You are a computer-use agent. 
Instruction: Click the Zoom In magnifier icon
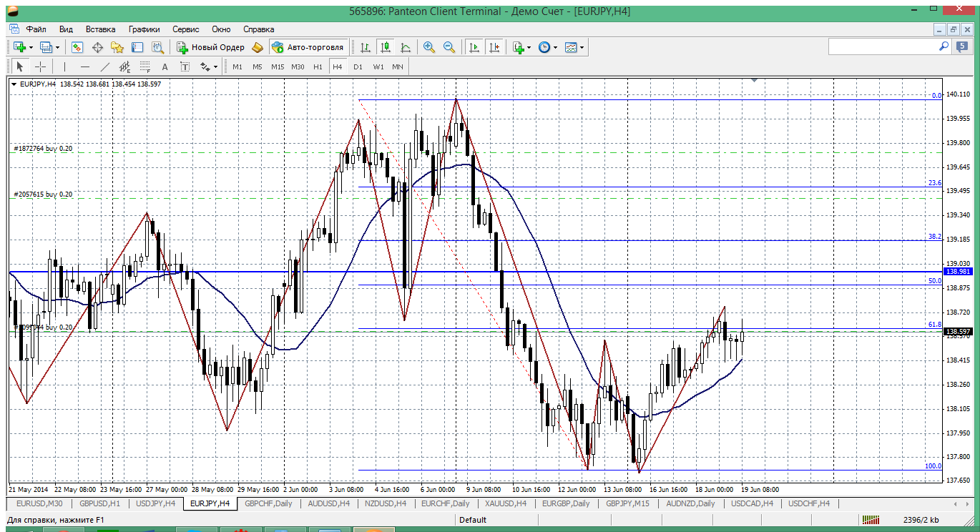[x=429, y=47]
